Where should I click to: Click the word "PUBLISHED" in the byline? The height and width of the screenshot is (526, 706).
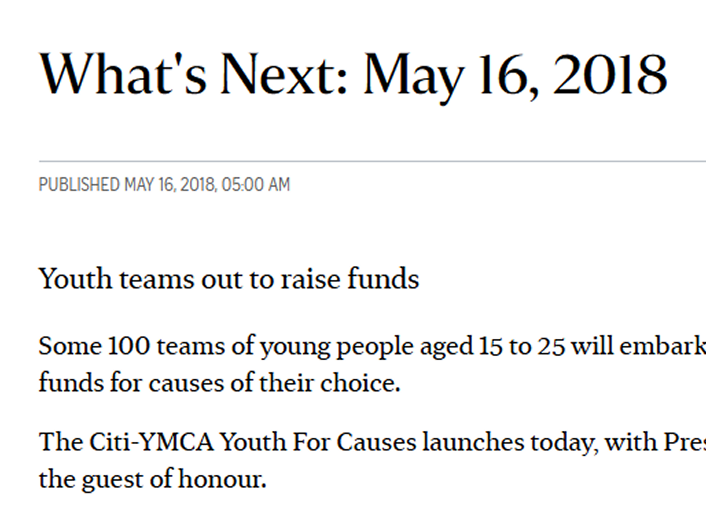pyautogui.click(x=79, y=185)
